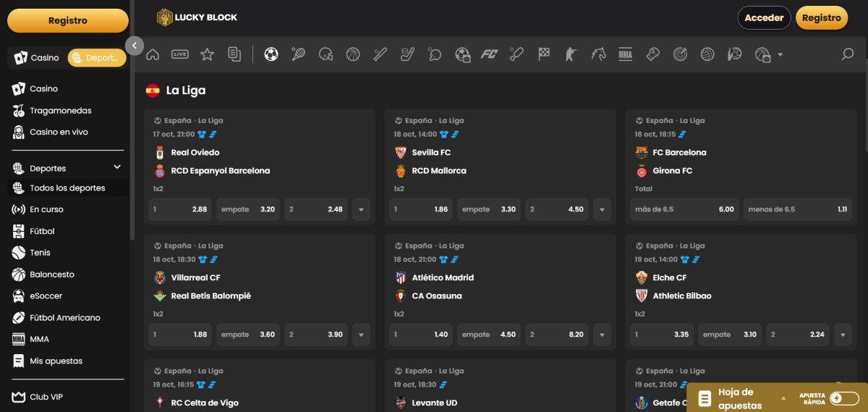Select the basketball sport icon

[x=353, y=54]
